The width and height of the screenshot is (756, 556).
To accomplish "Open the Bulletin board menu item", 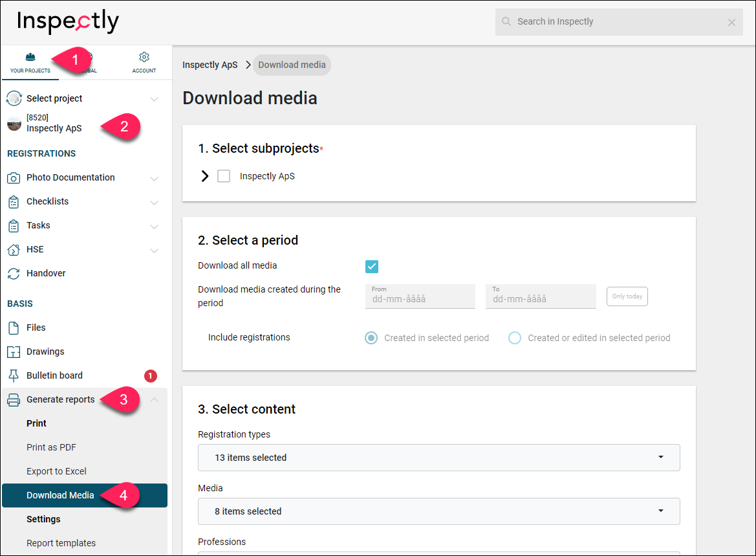I will pyautogui.click(x=54, y=375).
